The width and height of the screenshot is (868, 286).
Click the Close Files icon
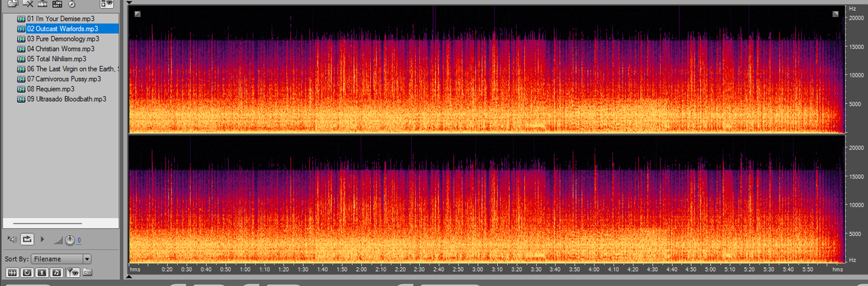(x=28, y=3)
